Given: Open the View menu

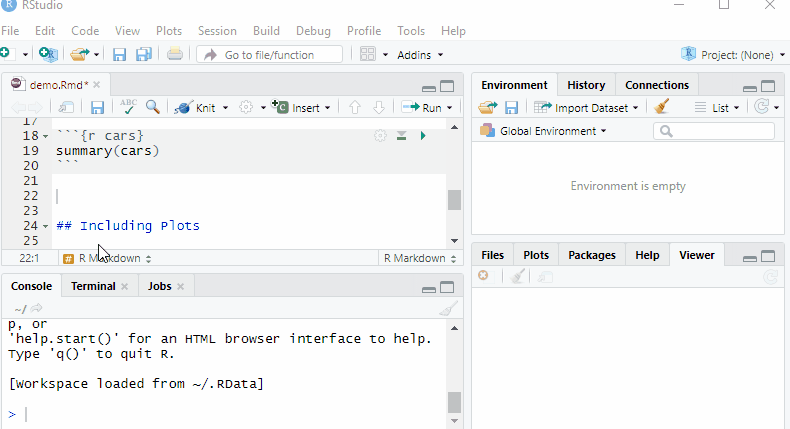Looking at the screenshot, I should pos(127,31).
